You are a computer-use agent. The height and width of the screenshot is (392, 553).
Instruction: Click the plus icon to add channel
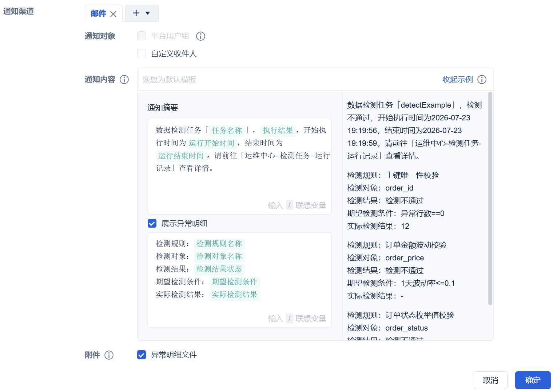click(136, 13)
